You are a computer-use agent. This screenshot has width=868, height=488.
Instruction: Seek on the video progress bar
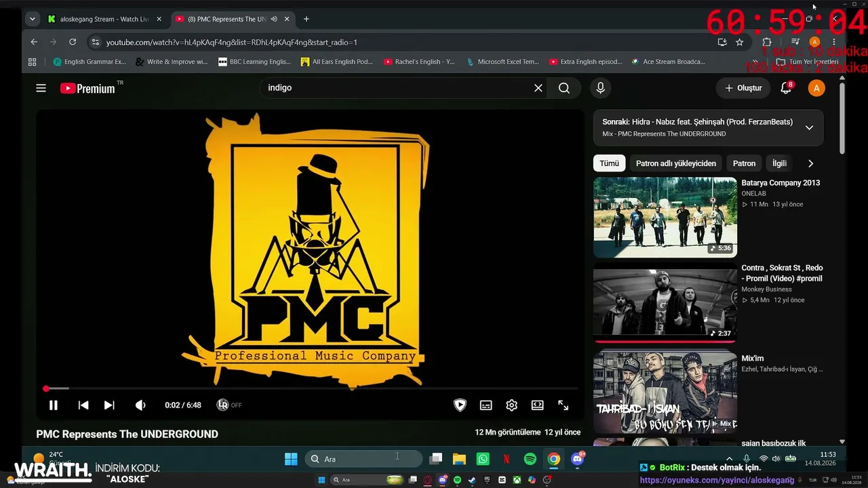pyautogui.click(x=312, y=388)
